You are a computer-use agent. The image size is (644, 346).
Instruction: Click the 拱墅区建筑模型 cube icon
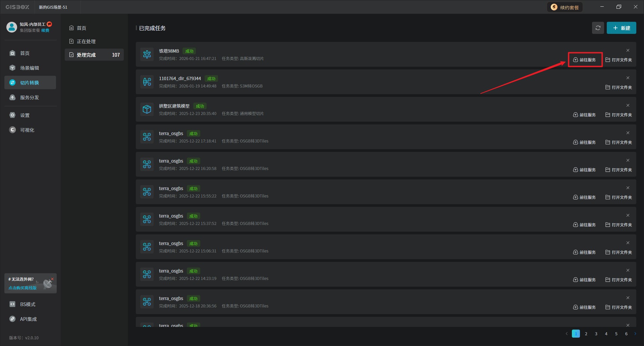pos(147,109)
